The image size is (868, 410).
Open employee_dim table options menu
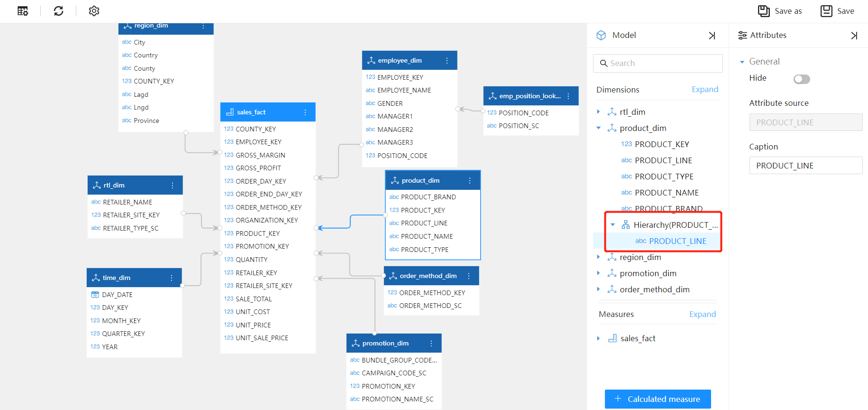click(447, 61)
